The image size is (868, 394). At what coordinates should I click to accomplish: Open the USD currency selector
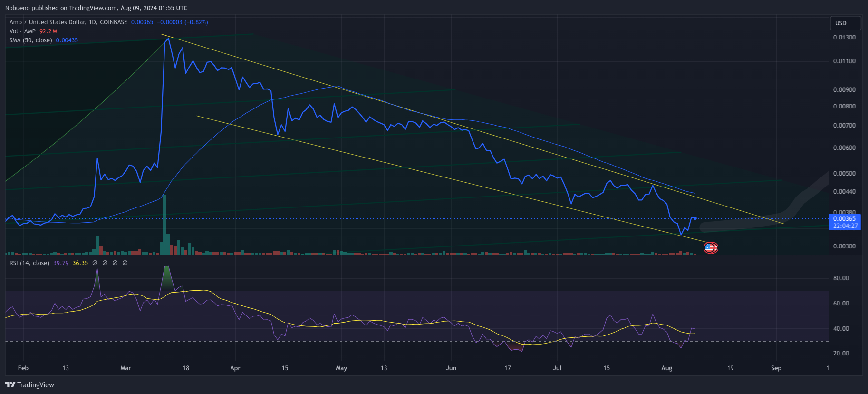[x=846, y=23]
